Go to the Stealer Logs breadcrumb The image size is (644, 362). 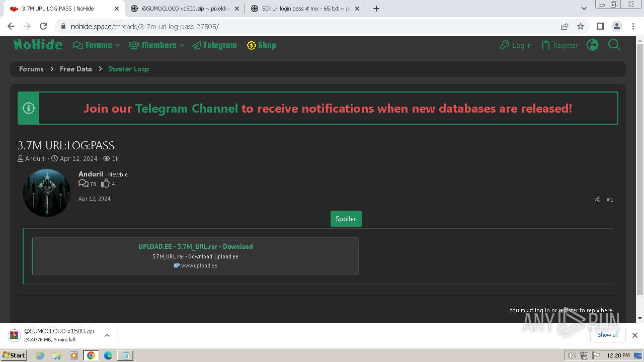[129, 69]
